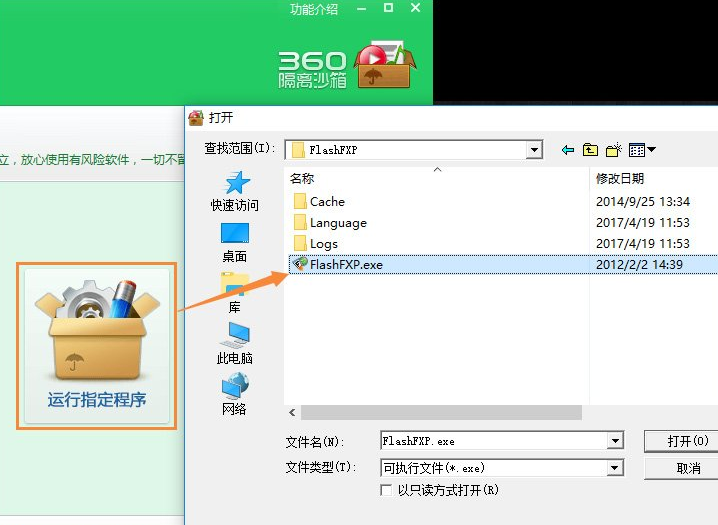Expand the 文件名 dropdown arrow
718x525 pixels.
tap(615, 441)
